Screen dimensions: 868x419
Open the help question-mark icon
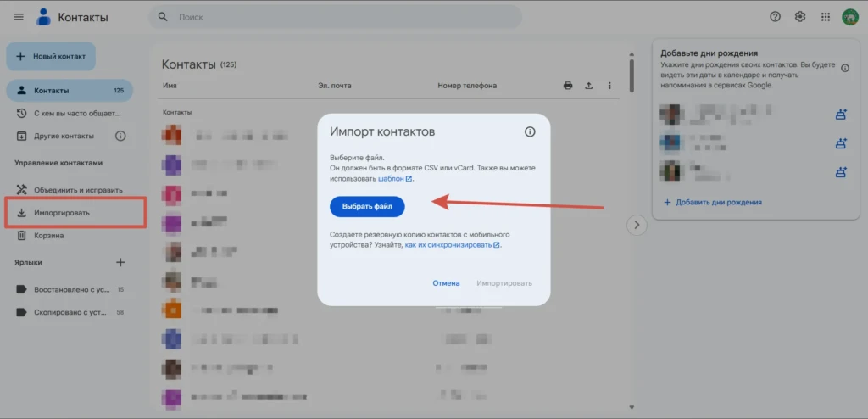[775, 17]
